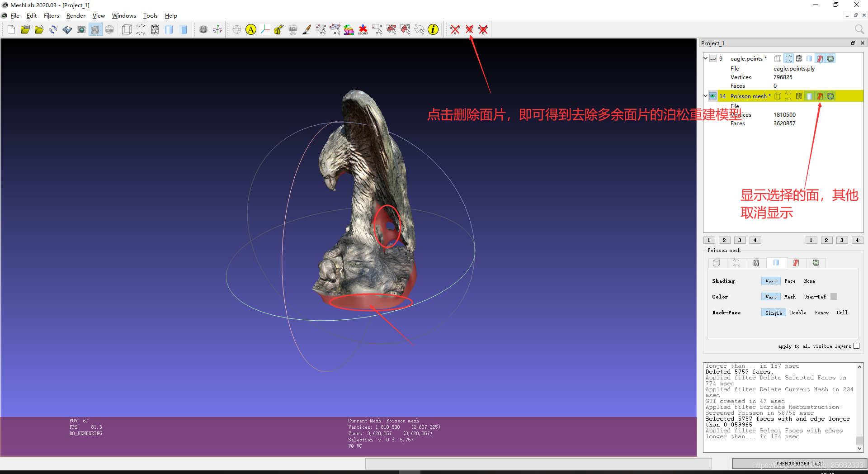Click the Georeference tool icon

pos(363,30)
